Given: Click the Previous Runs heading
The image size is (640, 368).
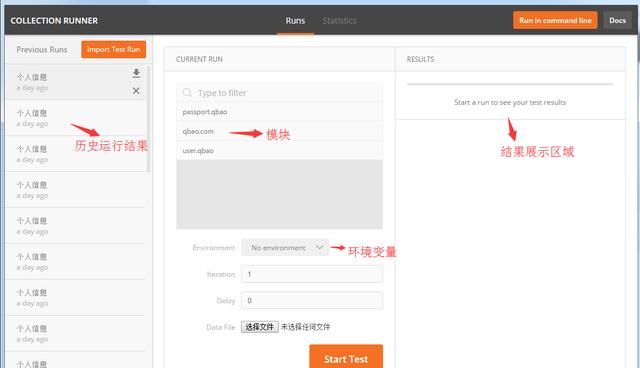Looking at the screenshot, I should [x=42, y=49].
